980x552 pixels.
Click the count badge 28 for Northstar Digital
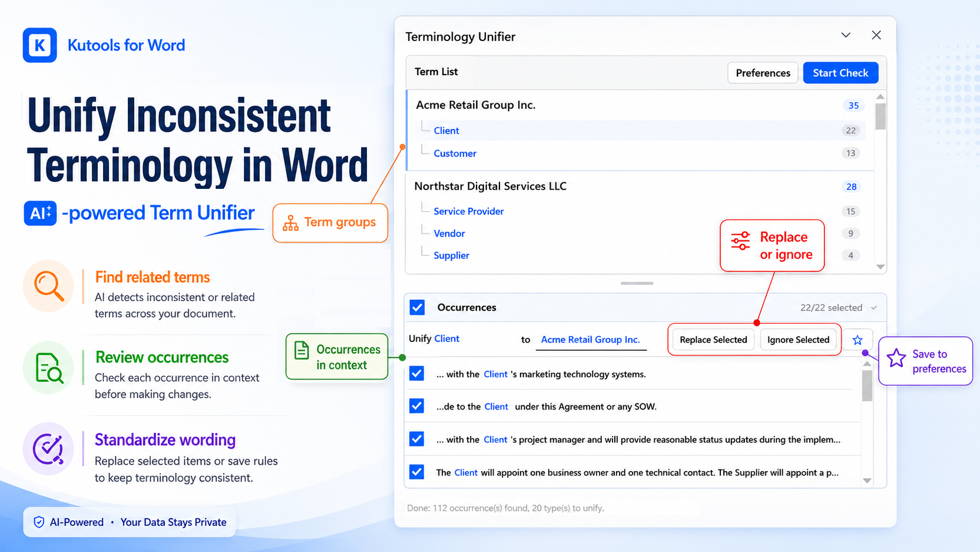[852, 187]
